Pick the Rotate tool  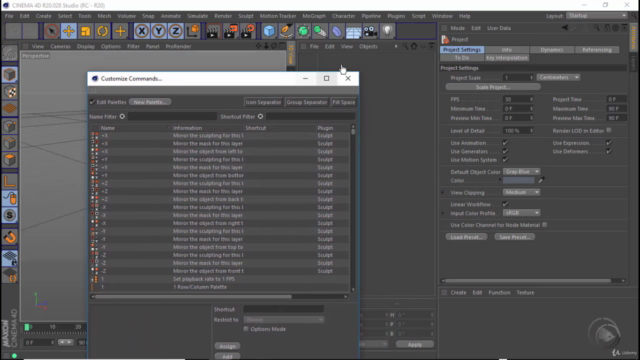[103, 31]
